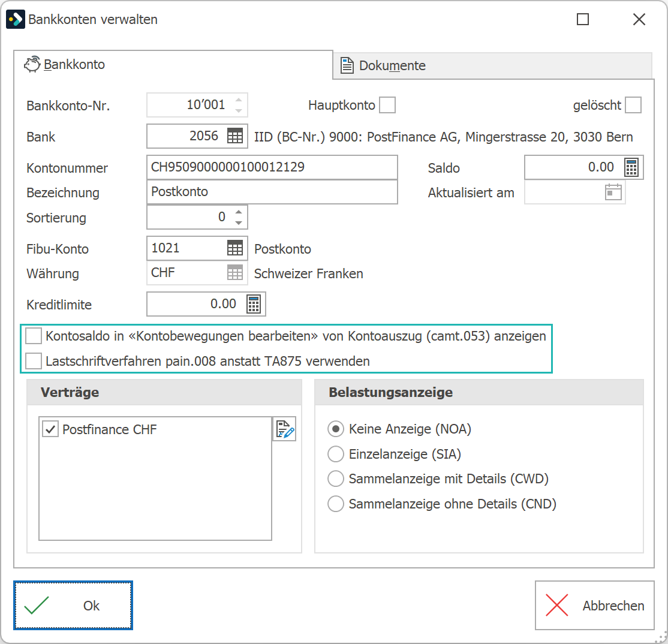668x644 pixels.
Task: Increase Bankkonto-Nr. with up arrow
Action: pyautogui.click(x=239, y=100)
